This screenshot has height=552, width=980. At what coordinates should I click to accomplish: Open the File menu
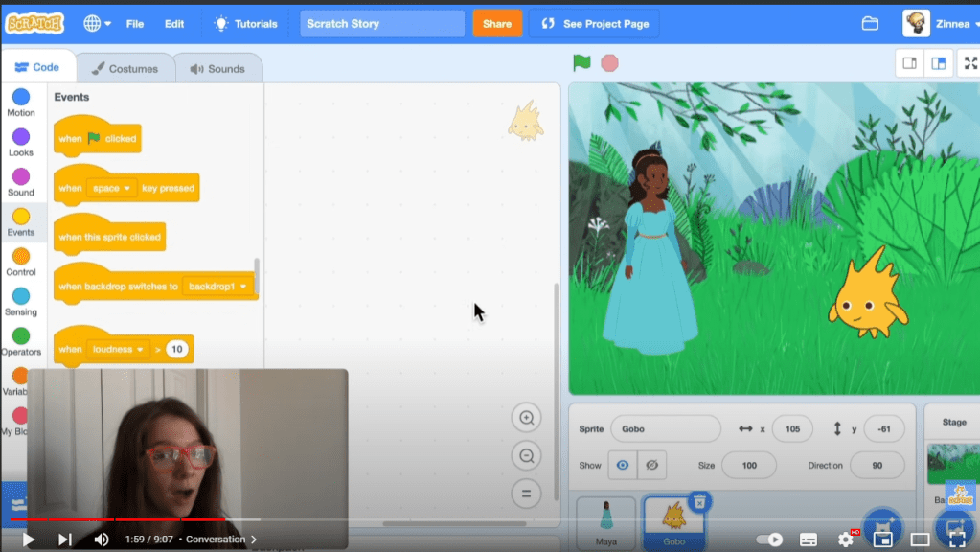tap(135, 24)
